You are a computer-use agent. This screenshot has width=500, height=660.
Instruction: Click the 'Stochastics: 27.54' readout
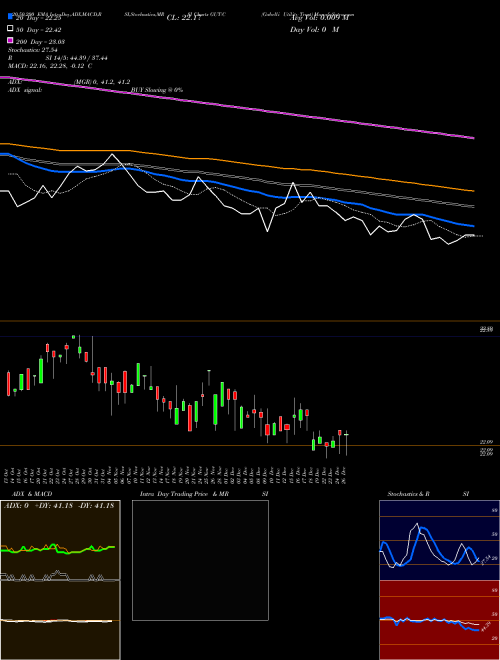click(x=33, y=50)
